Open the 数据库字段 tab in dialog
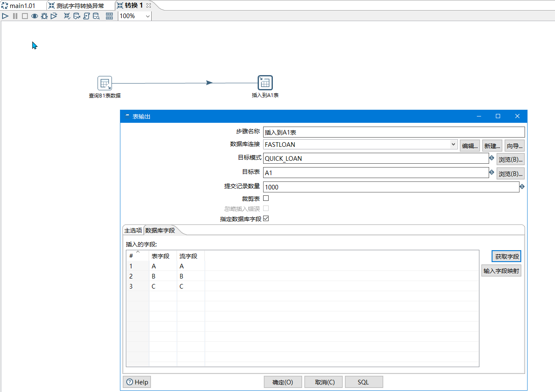Screen dimensions: 555x392 click(160, 230)
